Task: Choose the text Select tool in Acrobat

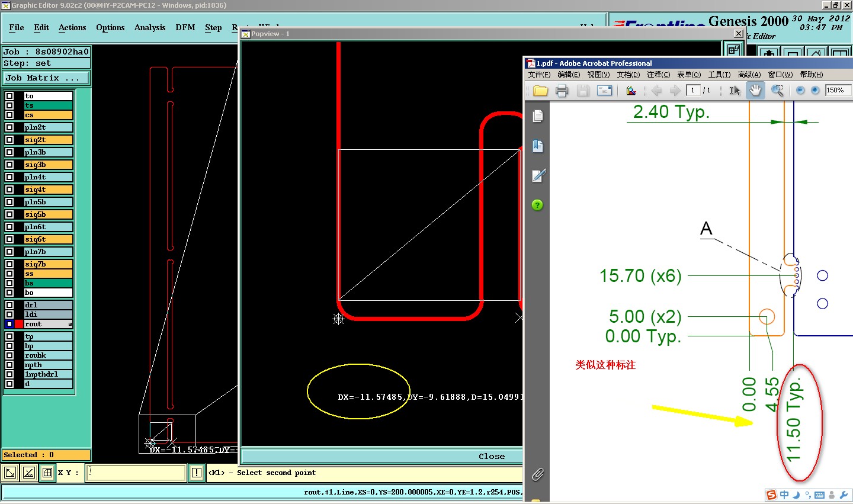Action: (735, 91)
